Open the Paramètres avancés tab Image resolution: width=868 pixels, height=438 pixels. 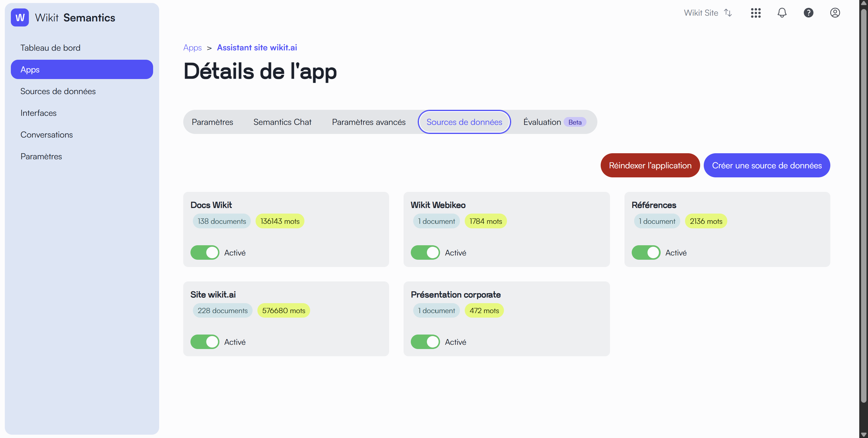[x=369, y=122]
